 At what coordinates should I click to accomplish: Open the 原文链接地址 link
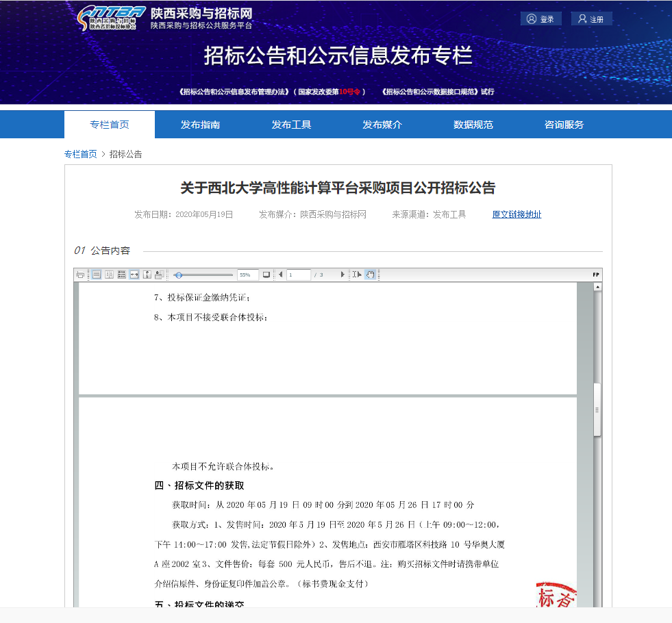click(x=517, y=214)
